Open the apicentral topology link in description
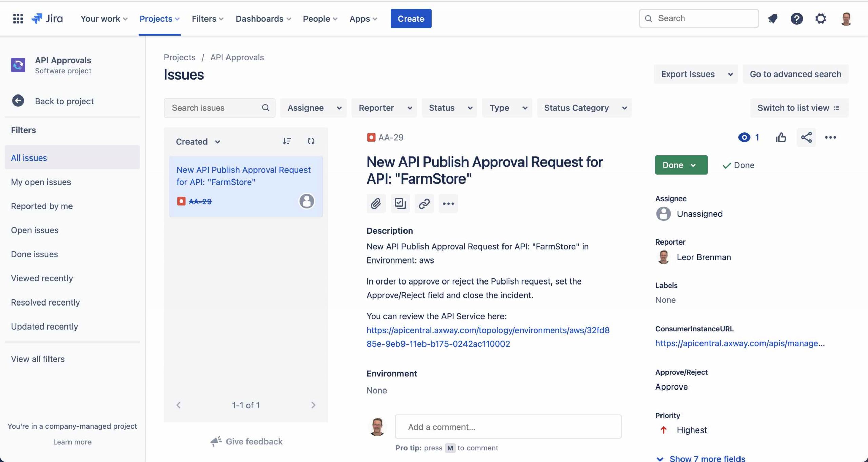Viewport: 868px width, 462px height. (x=488, y=337)
